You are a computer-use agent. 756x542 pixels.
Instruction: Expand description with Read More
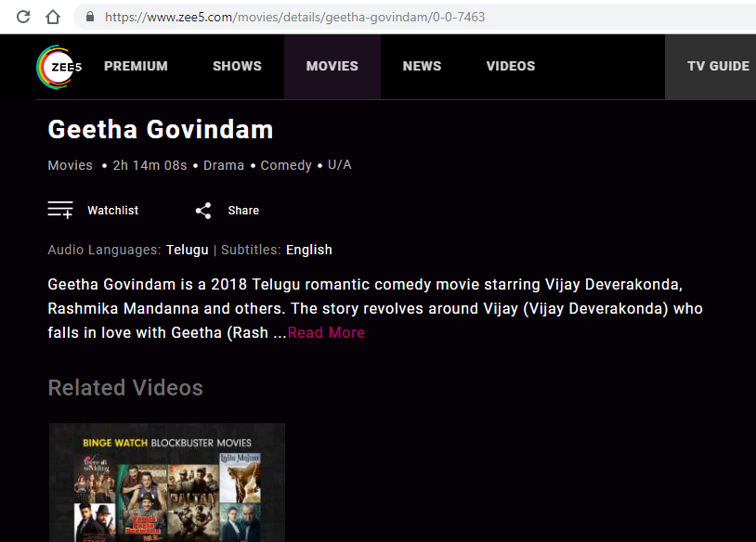(x=326, y=332)
